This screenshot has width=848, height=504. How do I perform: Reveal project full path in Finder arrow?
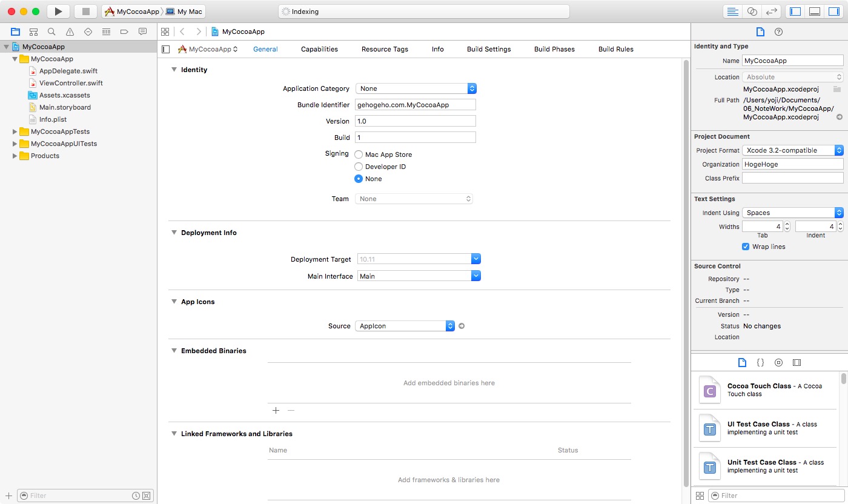[x=840, y=117]
